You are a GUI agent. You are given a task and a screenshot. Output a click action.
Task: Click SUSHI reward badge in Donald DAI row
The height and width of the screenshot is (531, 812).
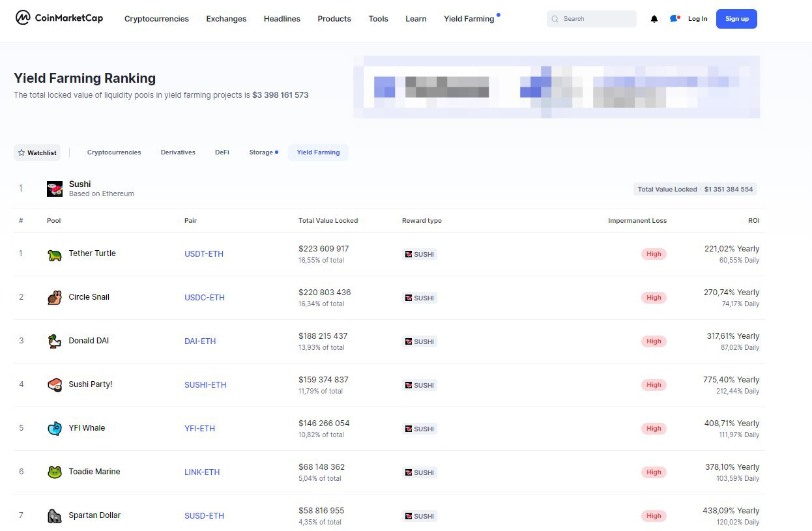pyautogui.click(x=420, y=341)
